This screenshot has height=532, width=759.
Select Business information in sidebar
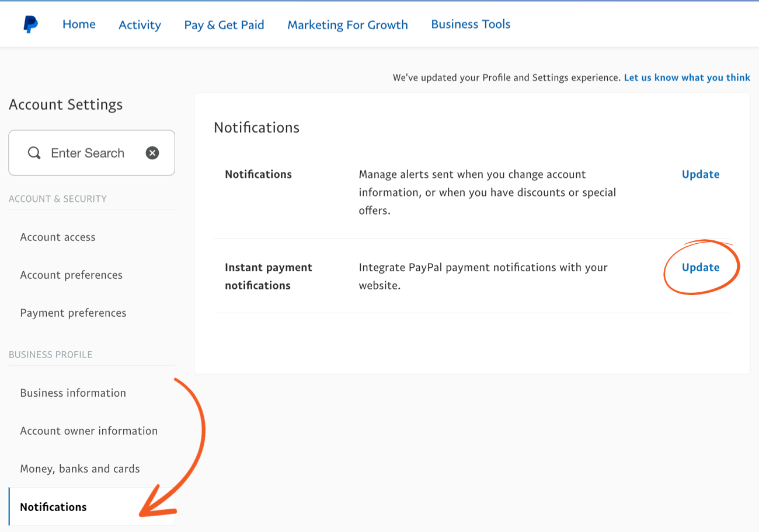[x=73, y=393]
